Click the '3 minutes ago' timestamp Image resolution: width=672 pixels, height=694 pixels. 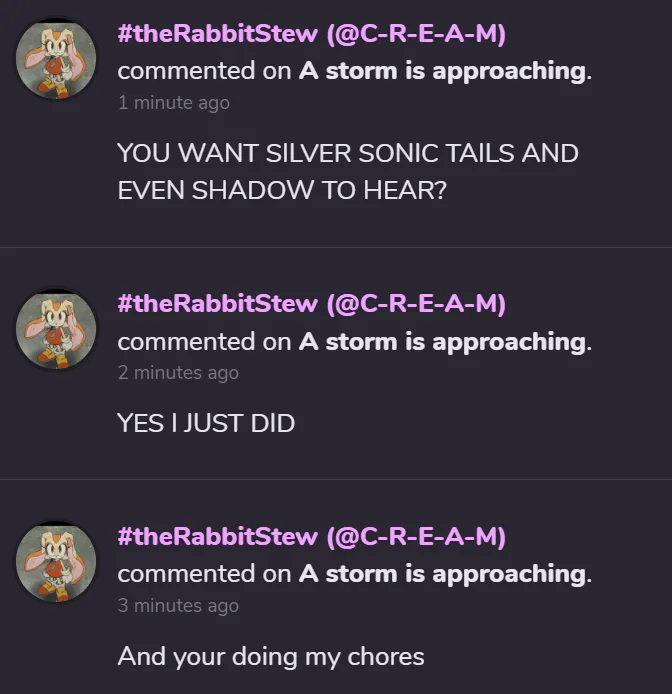click(178, 605)
